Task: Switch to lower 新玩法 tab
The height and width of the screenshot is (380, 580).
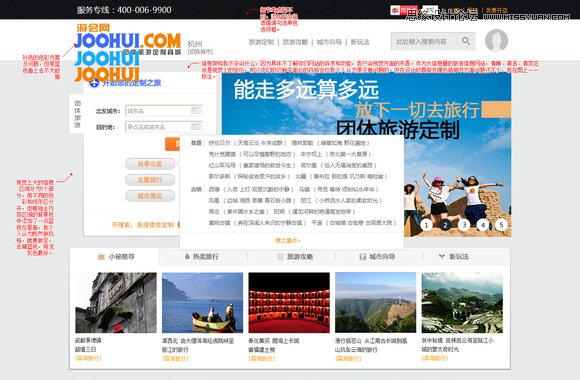Action: [x=467, y=257]
